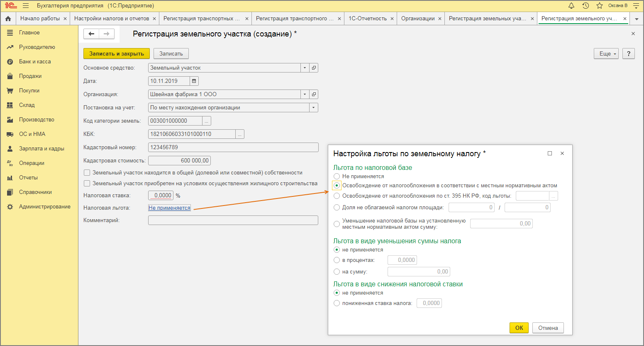The height and width of the screenshot is (346, 644).
Task: Click the help question mark button
Action: 629,54
